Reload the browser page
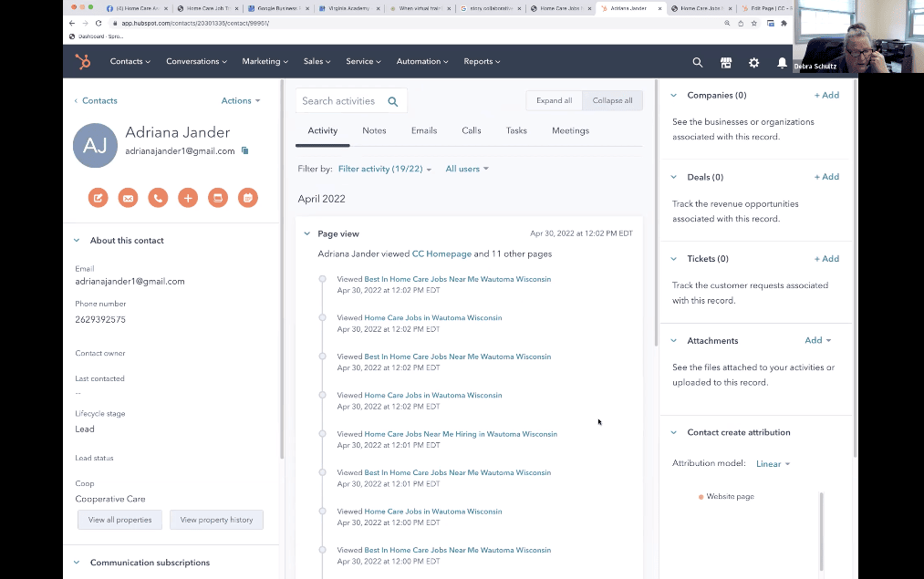The height and width of the screenshot is (579, 924). pyautogui.click(x=99, y=23)
